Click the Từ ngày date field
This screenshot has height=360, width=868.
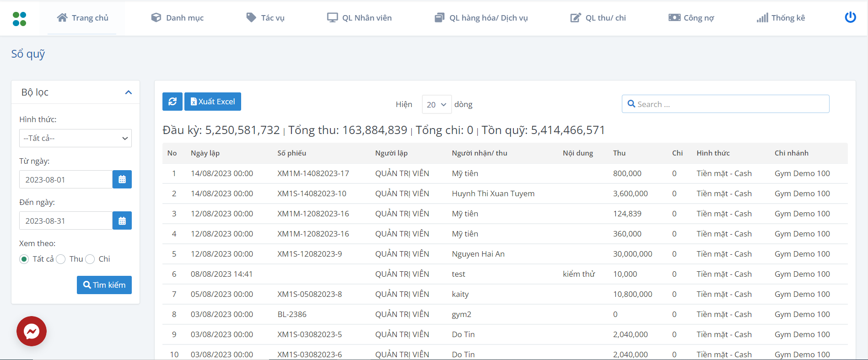coord(66,179)
